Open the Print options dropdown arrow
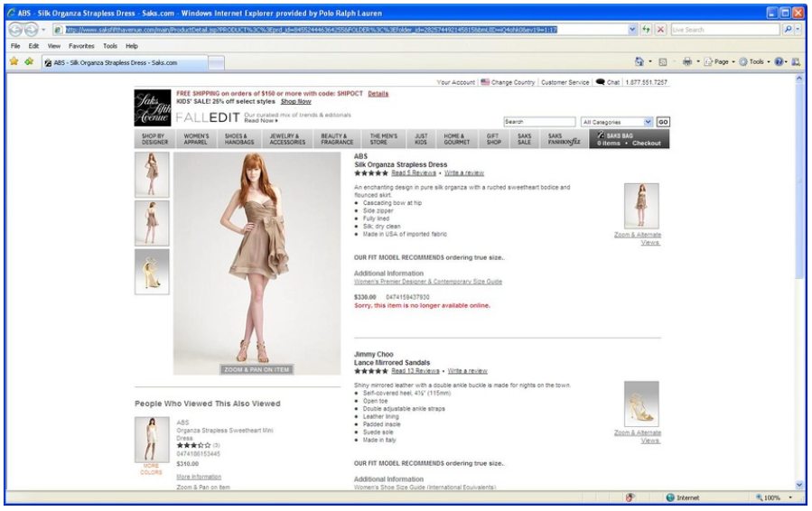Viewport: 812px width, 511px height. (697, 61)
